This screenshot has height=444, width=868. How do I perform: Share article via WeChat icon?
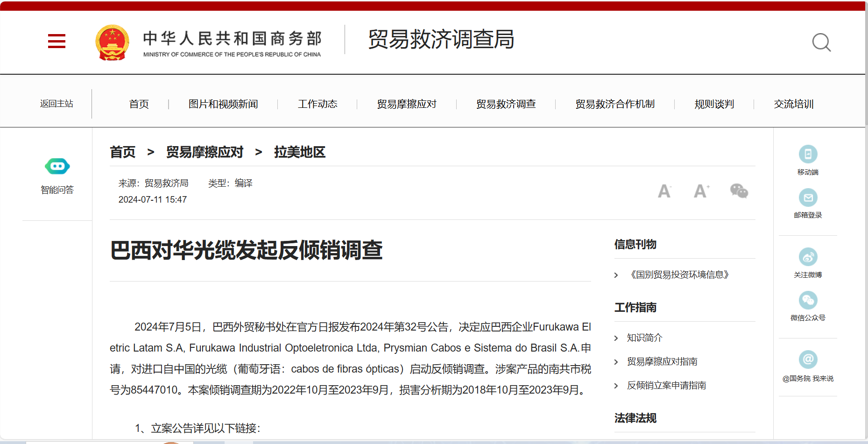739,190
